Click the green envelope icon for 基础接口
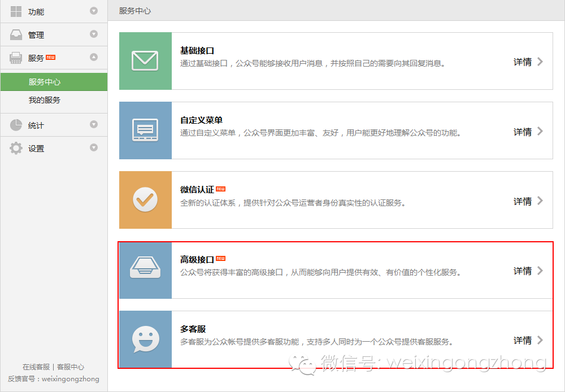 point(145,60)
